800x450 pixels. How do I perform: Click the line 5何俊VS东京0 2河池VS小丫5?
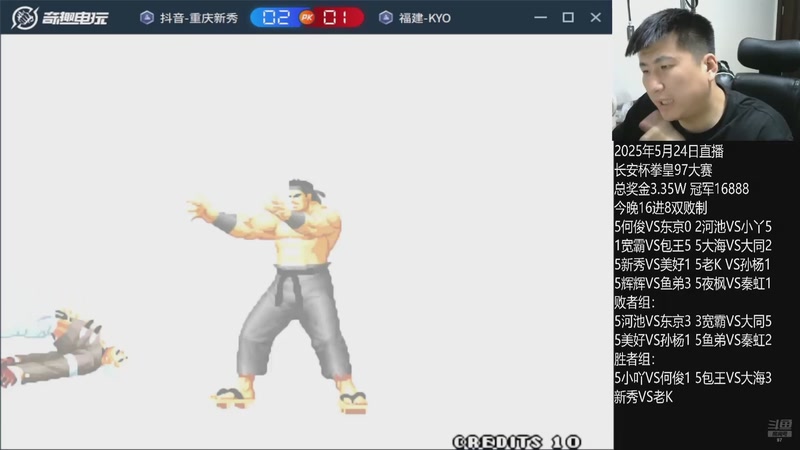click(x=693, y=227)
